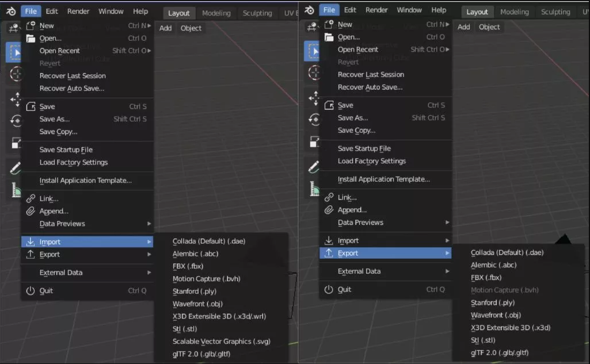Open the Add menu in left viewport

click(x=166, y=28)
